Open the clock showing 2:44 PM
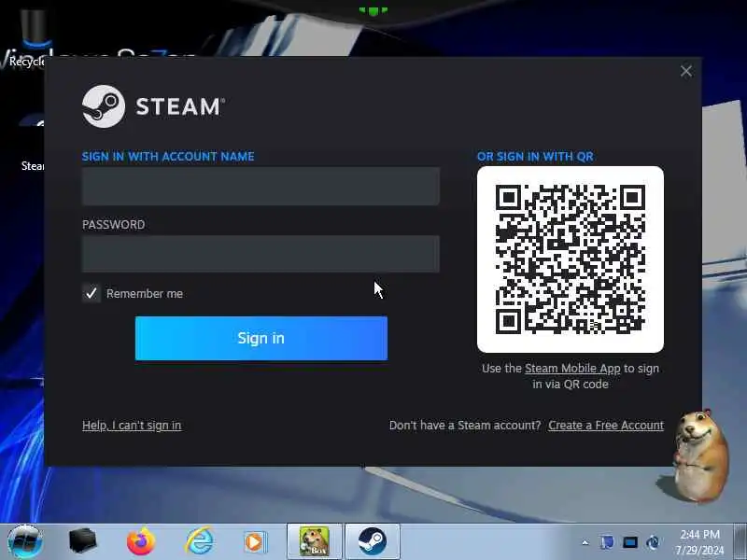 point(699,542)
